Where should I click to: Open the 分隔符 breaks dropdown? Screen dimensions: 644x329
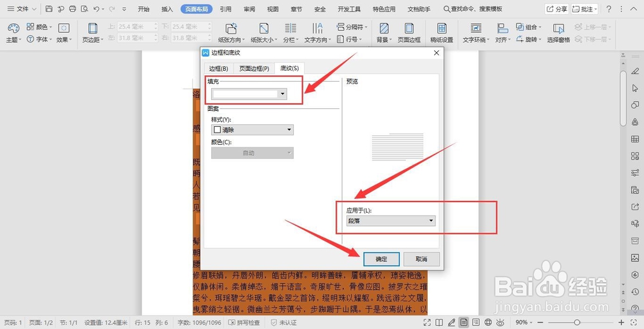pyautogui.click(x=352, y=26)
